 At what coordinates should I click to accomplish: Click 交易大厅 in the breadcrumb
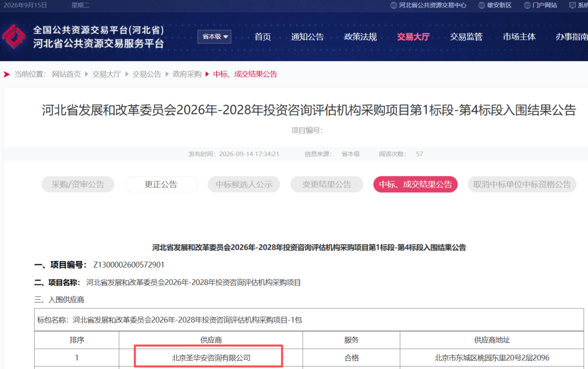pyautogui.click(x=107, y=74)
